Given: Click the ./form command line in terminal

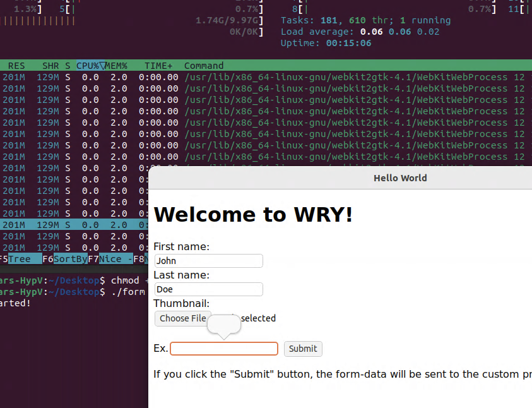Looking at the screenshot, I should 73,292.
